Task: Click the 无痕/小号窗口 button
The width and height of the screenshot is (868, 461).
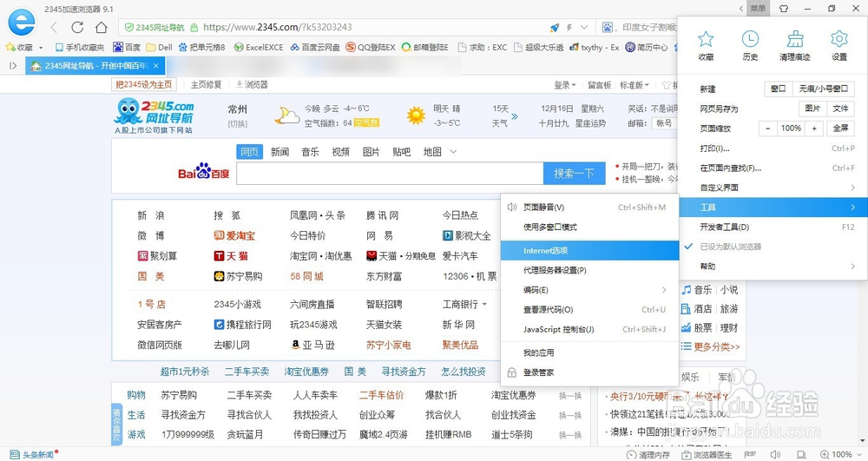Action: click(x=823, y=89)
